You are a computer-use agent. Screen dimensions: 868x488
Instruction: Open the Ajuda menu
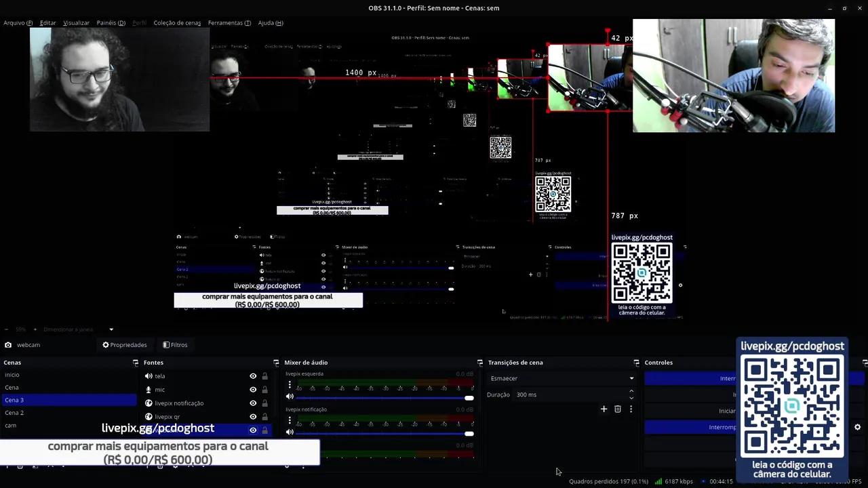click(271, 22)
